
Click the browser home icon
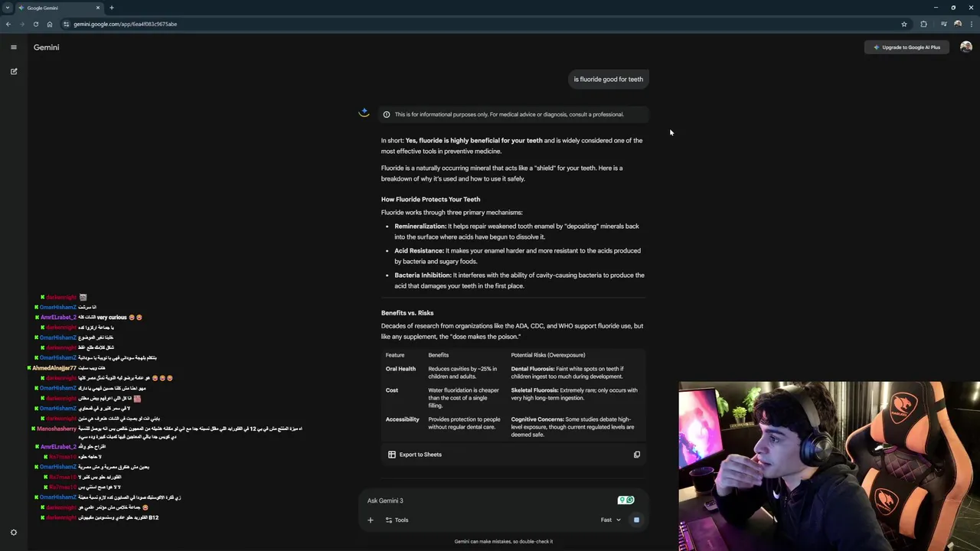coord(49,24)
